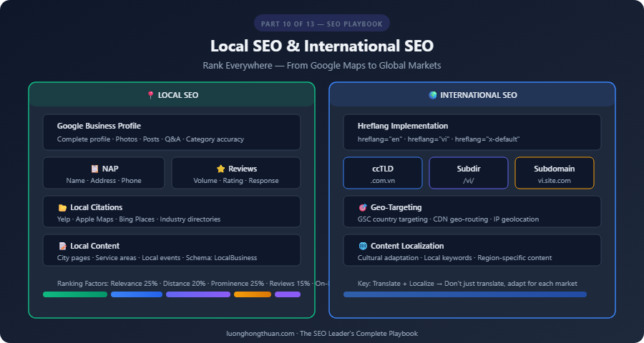Click the Volume · Rating · Response text
The image size is (644, 343).
pyautogui.click(x=236, y=181)
